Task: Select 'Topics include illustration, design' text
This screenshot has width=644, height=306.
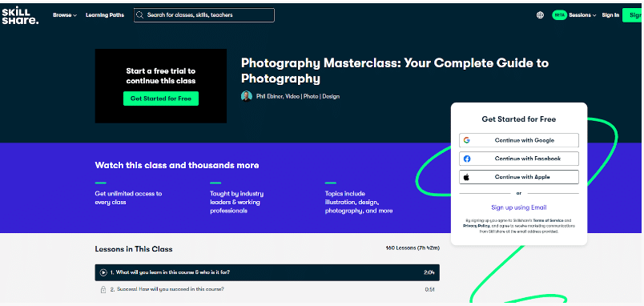Action: pyautogui.click(x=359, y=202)
